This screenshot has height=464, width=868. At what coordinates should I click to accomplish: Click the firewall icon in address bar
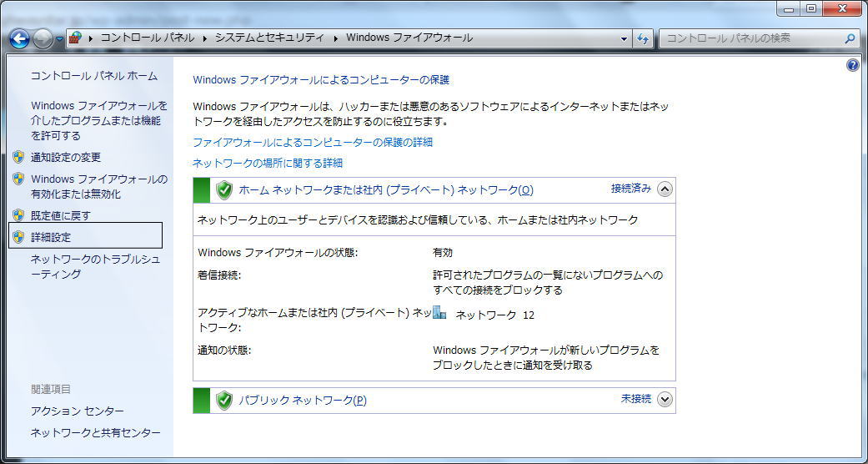75,38
